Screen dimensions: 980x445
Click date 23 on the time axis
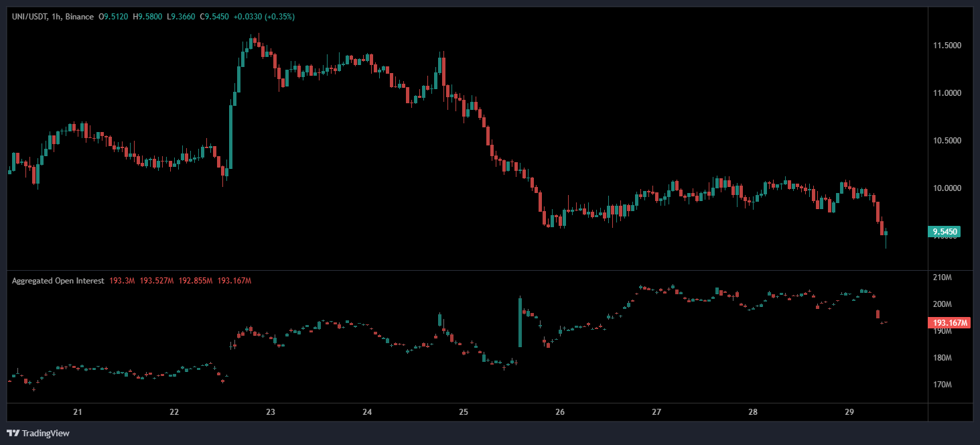point(271,412)
